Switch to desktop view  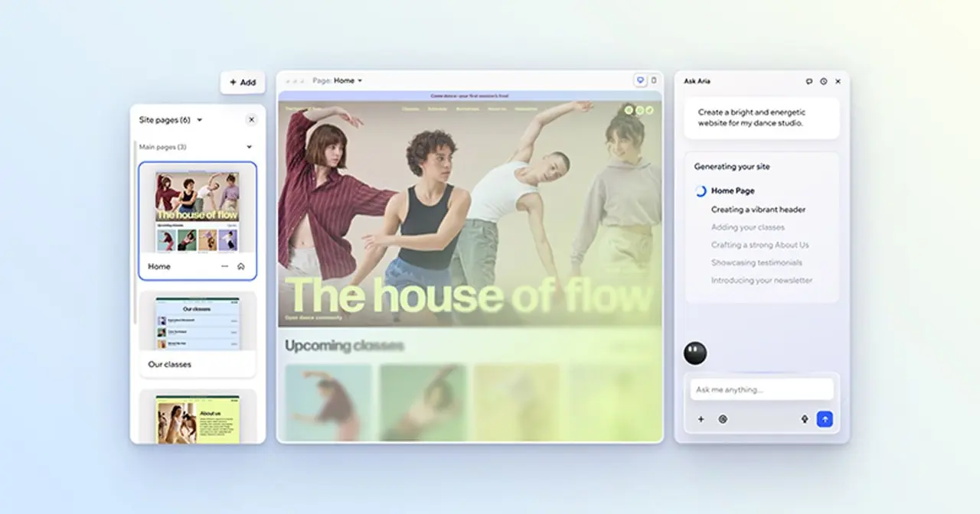point(640,80)
